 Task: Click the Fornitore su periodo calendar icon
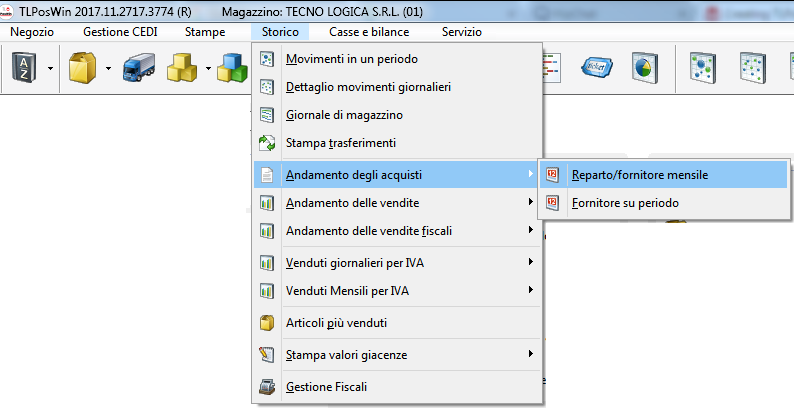point(552,203)
